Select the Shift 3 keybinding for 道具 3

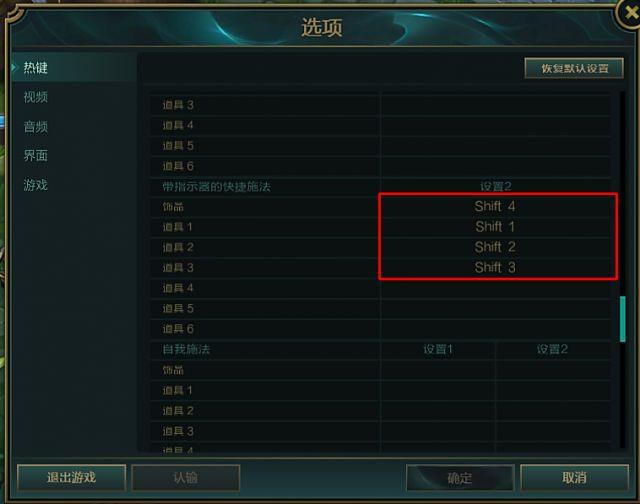(x=496, y=268)
